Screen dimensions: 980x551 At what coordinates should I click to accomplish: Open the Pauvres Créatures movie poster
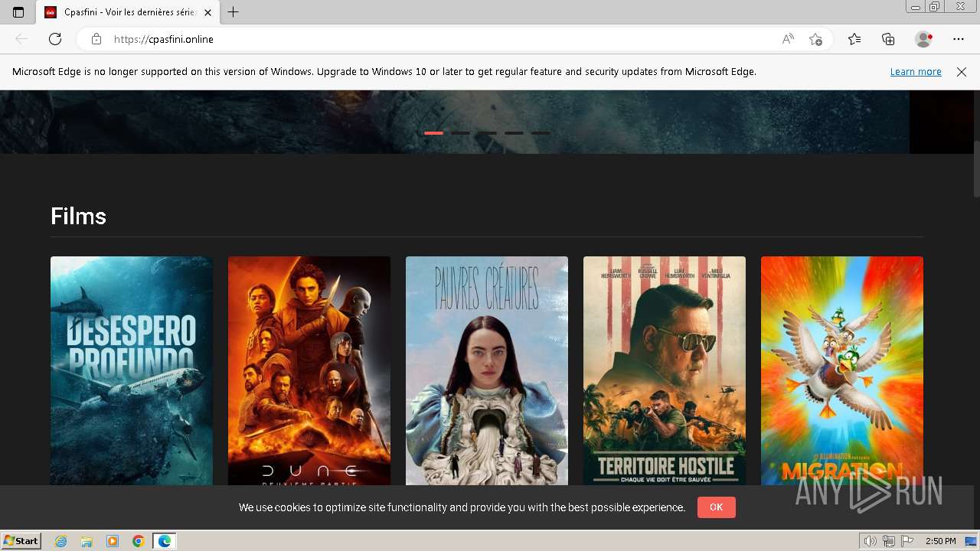tap(487, 370)
